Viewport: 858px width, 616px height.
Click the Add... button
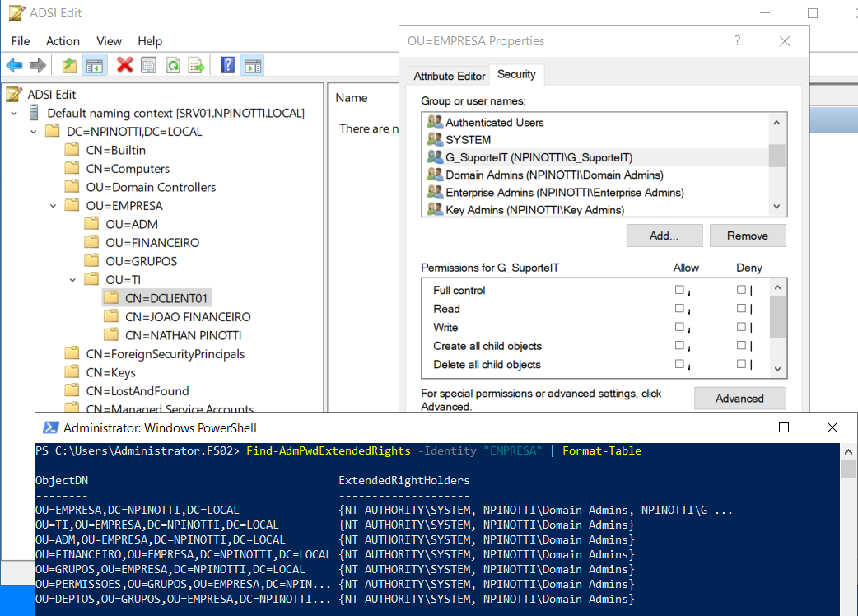[664, 236]
